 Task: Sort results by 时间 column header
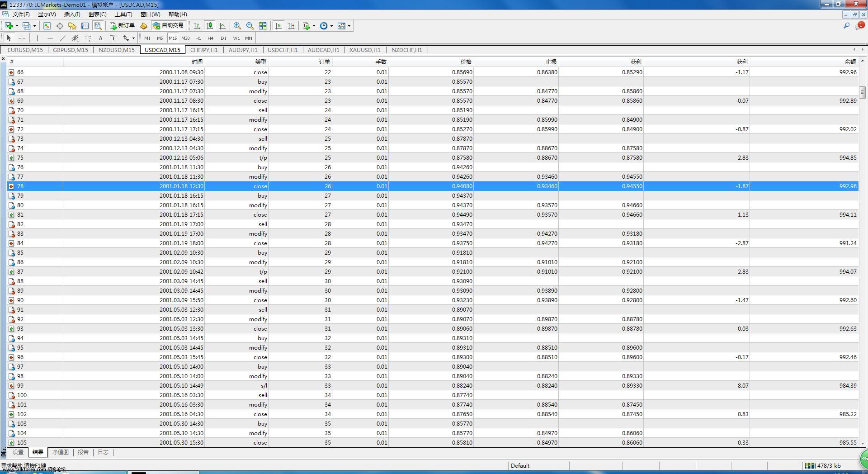point(134,62)
